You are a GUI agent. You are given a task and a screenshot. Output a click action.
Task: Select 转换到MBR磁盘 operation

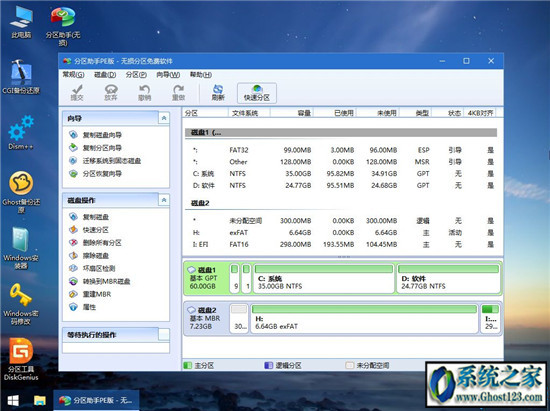pyautogui.click(x=100, y=281)
